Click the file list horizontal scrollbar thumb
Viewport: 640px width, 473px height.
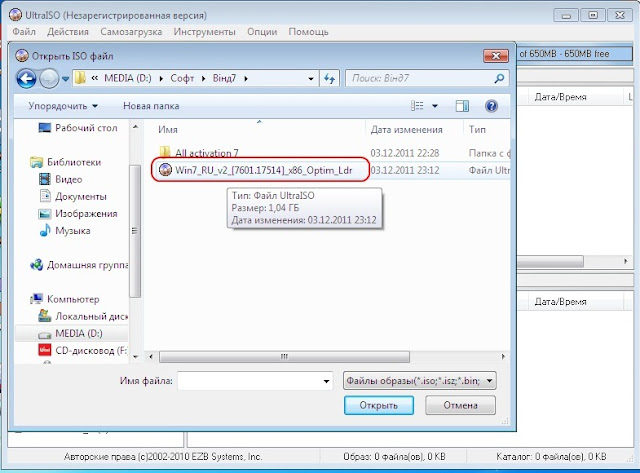click(x=284, y=357)
